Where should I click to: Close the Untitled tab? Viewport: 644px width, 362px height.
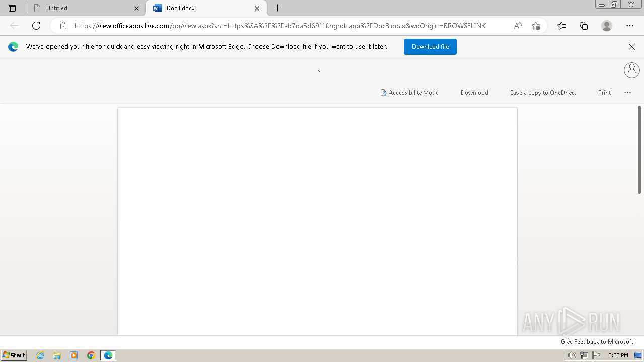click(136, 8)
